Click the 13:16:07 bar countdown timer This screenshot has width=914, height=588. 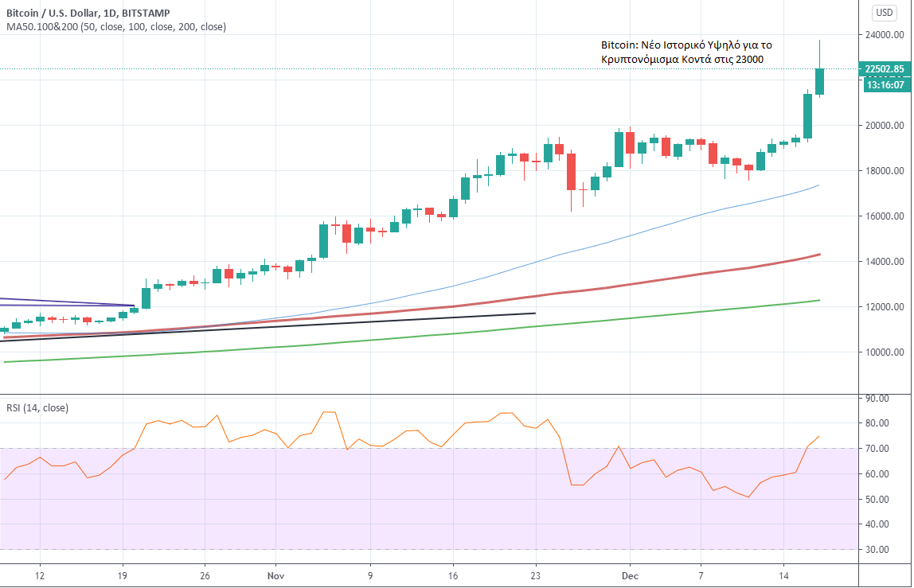pos(884,84)
